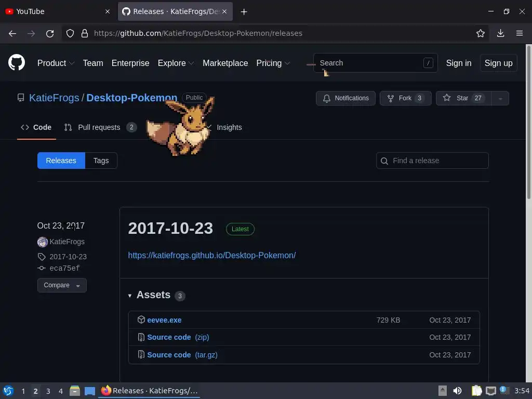This screenshot has width=532, height=399.
Task: Close the YouTube tab
Action: 108,11
